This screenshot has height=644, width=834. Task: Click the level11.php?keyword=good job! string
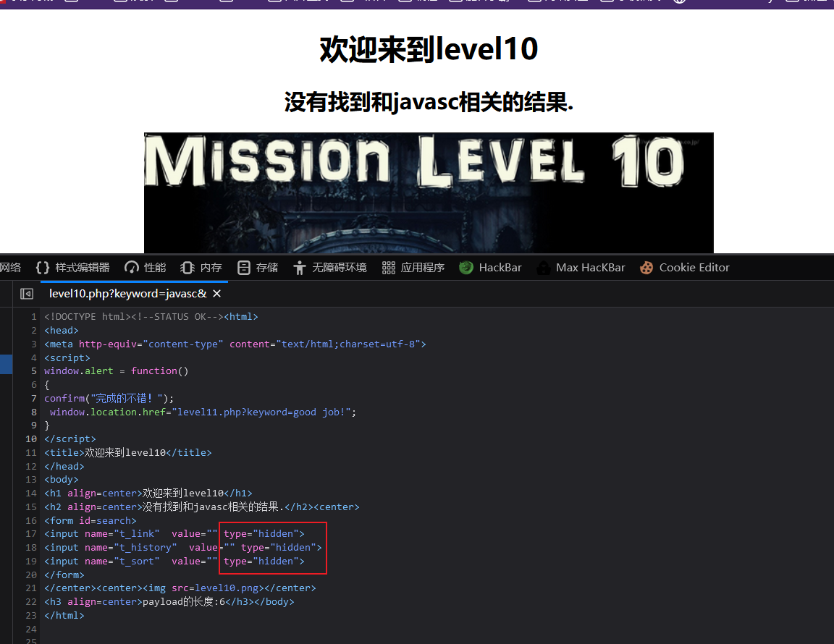pos(261,412)
